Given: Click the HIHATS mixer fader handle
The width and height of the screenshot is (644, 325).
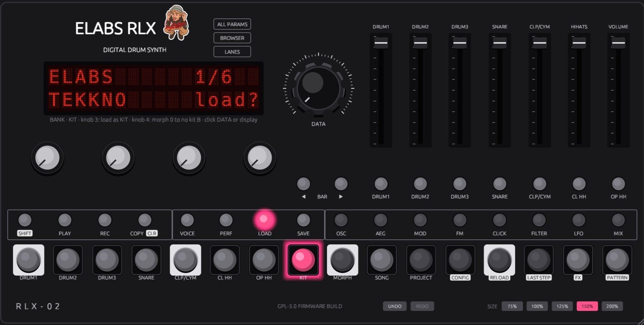Looking at the screenshot, I should coord(579,43).
